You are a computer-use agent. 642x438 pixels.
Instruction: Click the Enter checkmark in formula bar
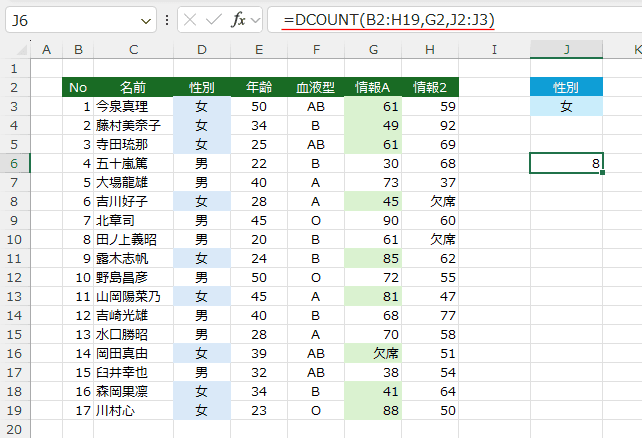pos(214,20)
